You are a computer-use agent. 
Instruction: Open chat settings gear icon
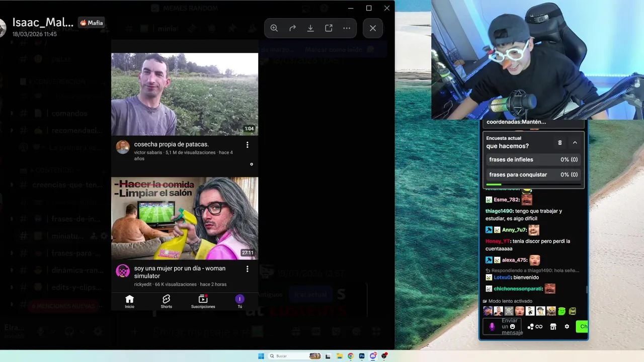pos(567,326)
